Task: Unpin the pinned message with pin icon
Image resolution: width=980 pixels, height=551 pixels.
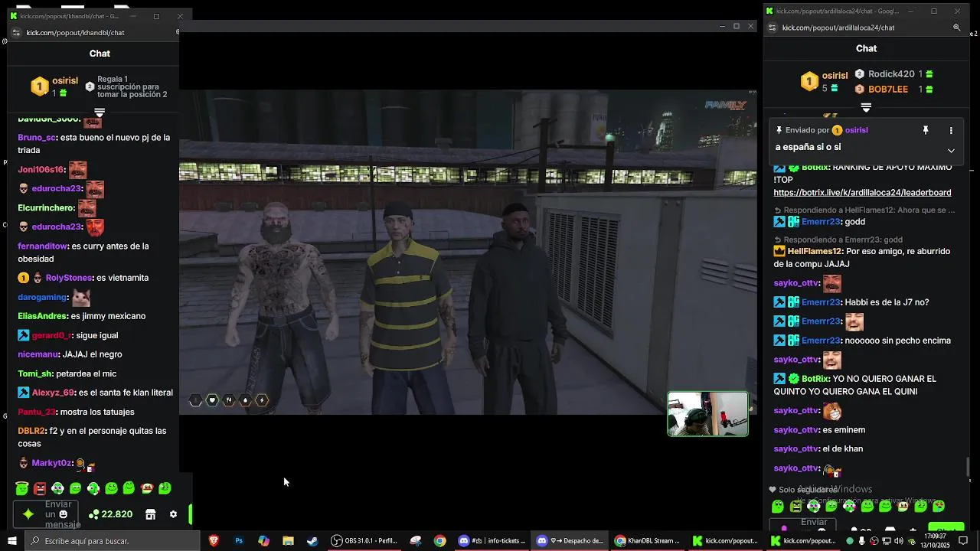Action: 926,131
